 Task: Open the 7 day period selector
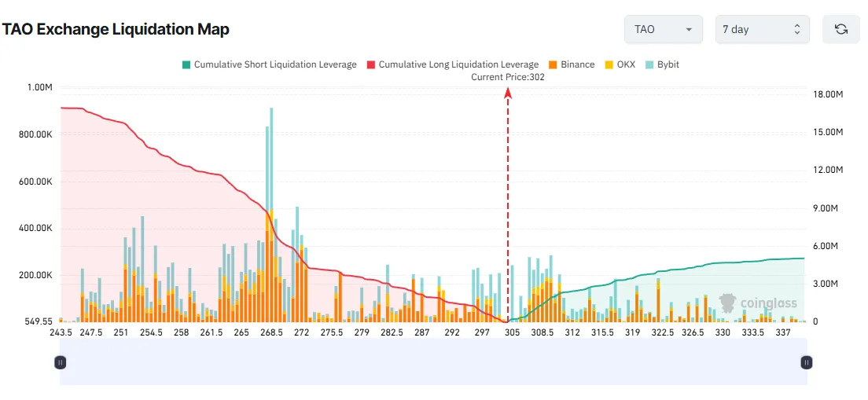[763, 29]
